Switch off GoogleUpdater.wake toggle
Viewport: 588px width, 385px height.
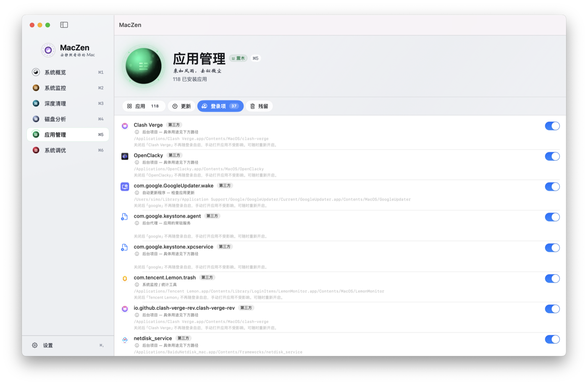552,187
